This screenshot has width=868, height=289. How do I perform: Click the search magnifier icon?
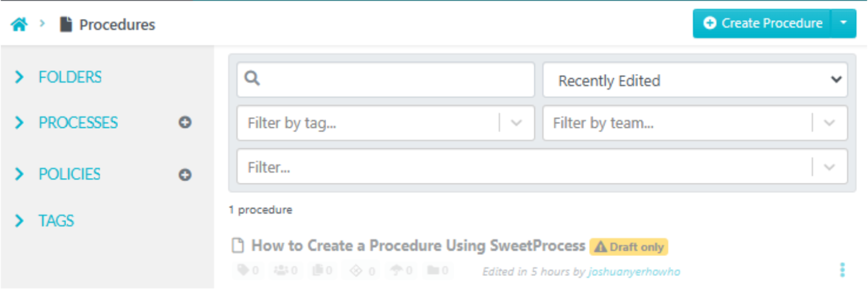coord(252,78)
